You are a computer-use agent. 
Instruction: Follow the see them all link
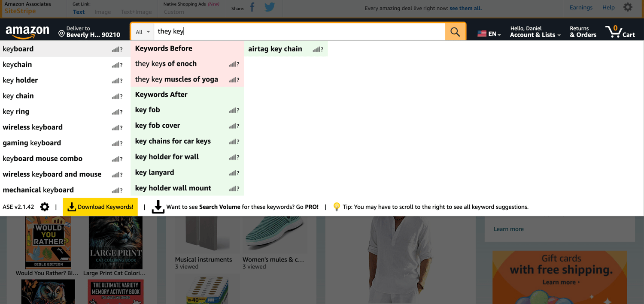coord(465,8)
